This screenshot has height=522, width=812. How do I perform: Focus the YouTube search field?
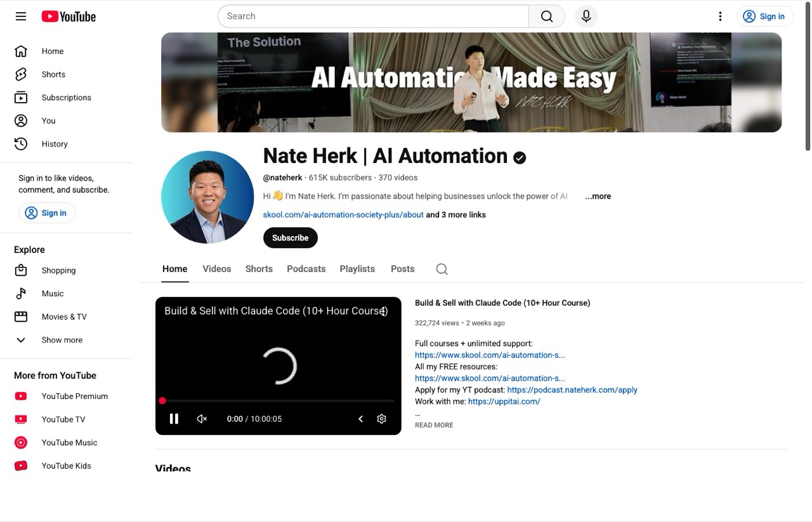click(x=373, y=16)
